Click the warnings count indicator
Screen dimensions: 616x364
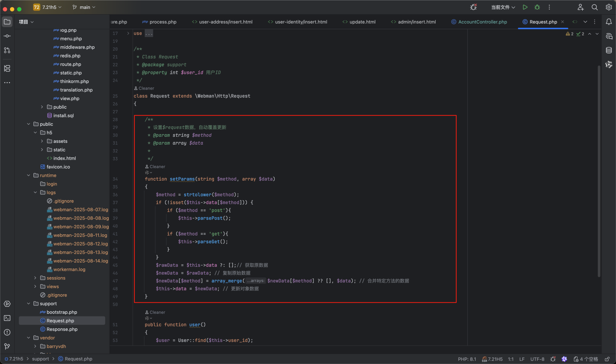pos(570,34)
